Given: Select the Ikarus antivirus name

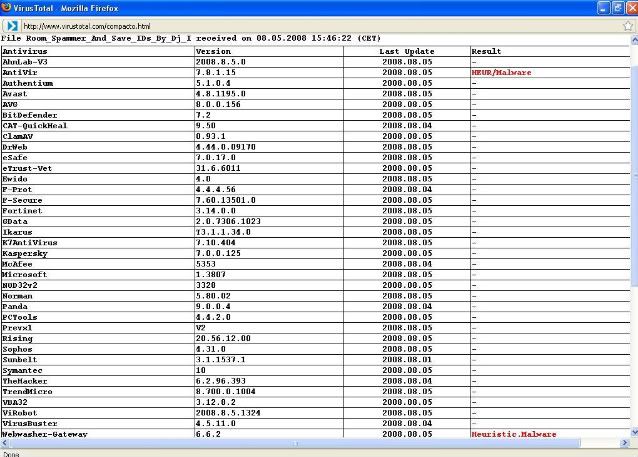Looking at the screenshot, I should (x=17, y=232).
